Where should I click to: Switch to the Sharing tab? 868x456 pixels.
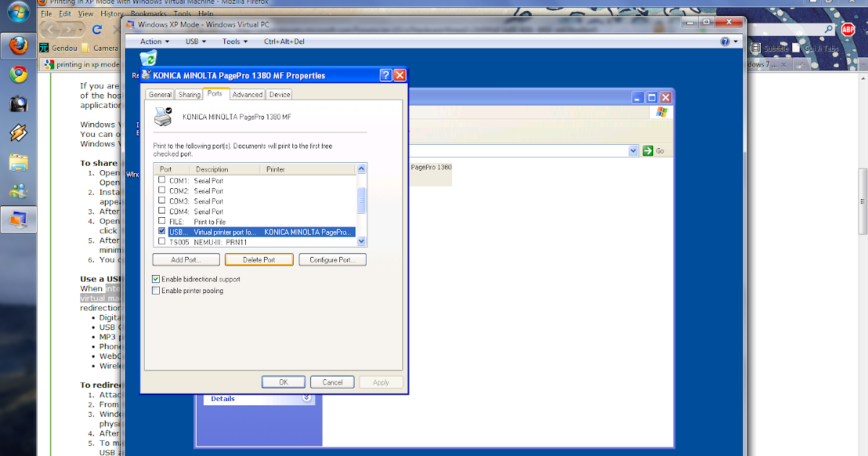[x=189, y=94]
